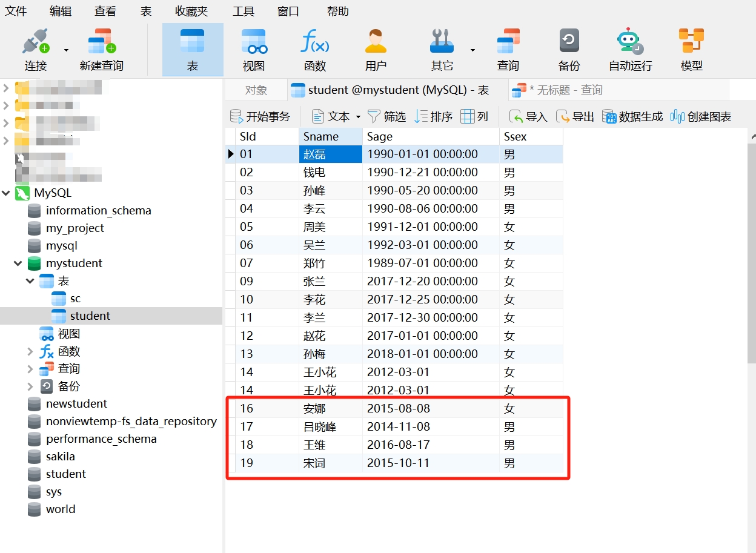The height and width of the screenshot is (553, 756).
Task: Open the 用户 (Users) management icon
Action: coord(376,48)
